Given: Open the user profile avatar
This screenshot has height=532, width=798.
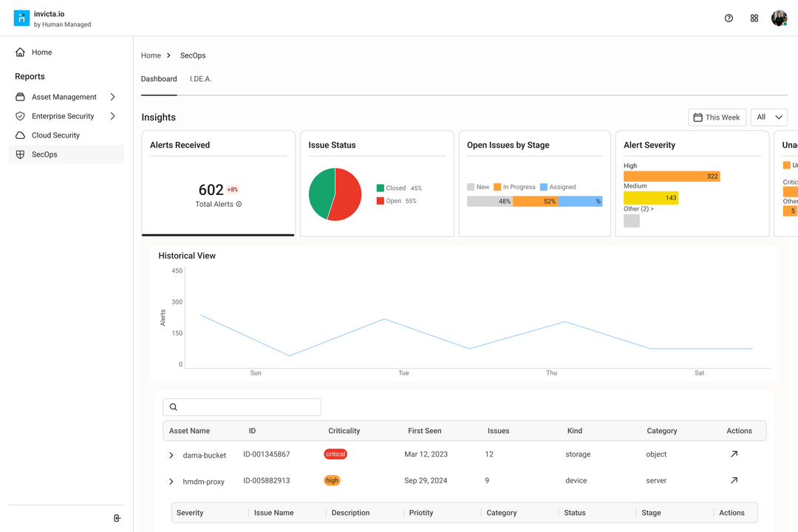Looking at the screenshot, I should [779, 18].
